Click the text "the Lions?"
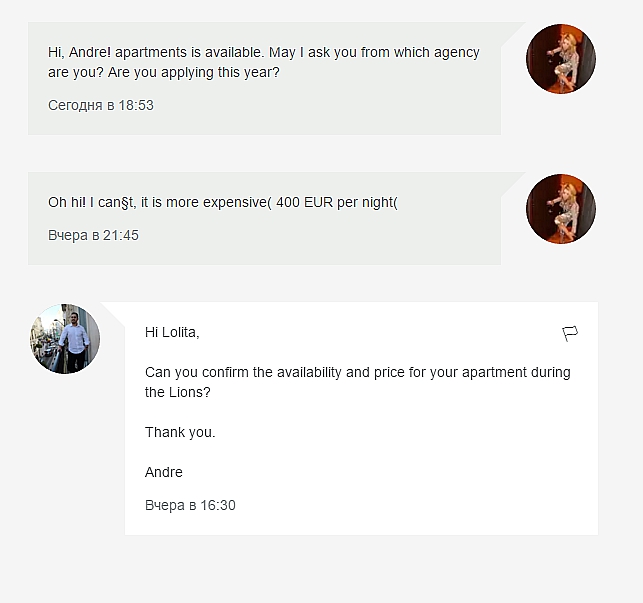The image size is (643, 603). click(178, 392)
